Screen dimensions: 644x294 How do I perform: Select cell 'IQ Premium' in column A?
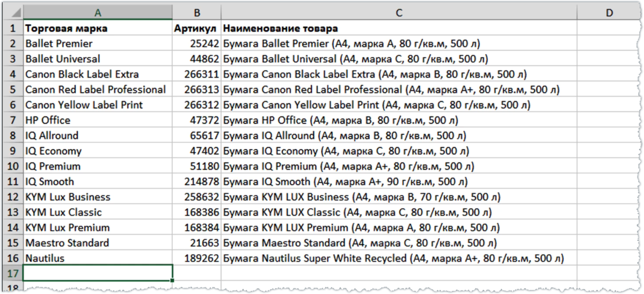point(98,166)
